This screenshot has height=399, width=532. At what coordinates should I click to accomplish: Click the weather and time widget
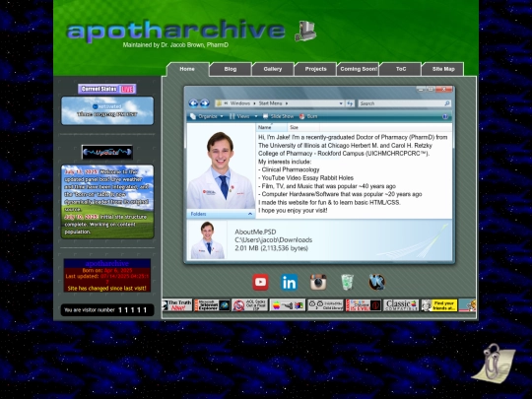[107, 110]
